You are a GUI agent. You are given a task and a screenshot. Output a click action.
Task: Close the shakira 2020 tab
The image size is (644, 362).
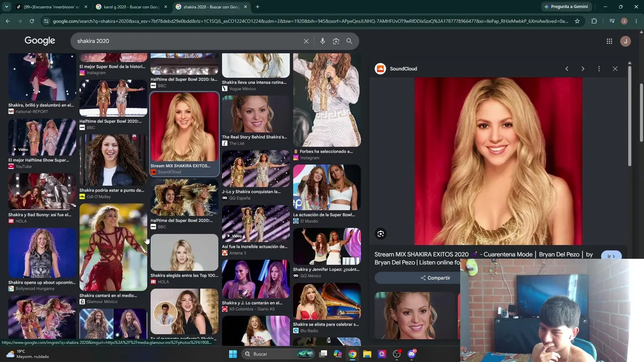(x=246, y=7)
